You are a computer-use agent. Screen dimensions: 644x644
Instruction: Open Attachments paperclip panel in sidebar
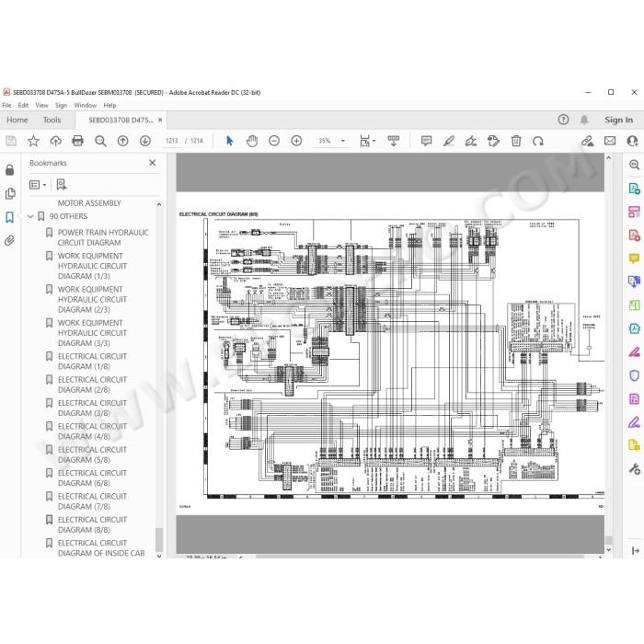(10, 241)
